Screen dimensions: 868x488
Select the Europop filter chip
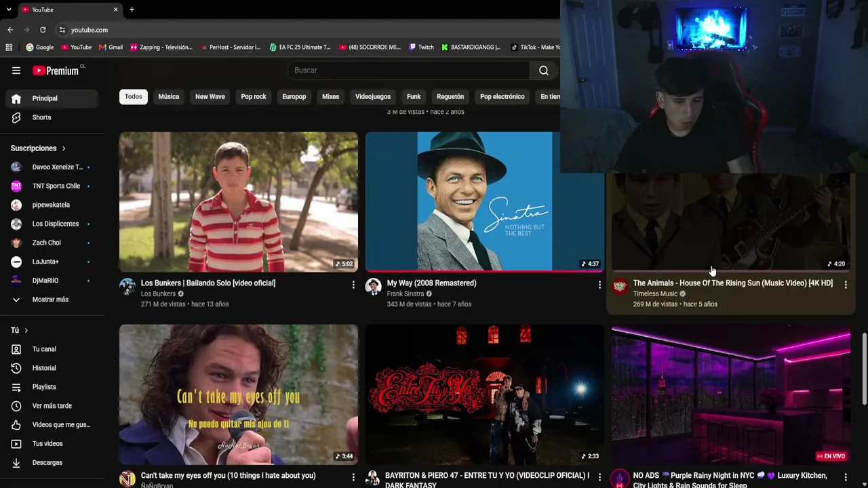pos(294,96)
